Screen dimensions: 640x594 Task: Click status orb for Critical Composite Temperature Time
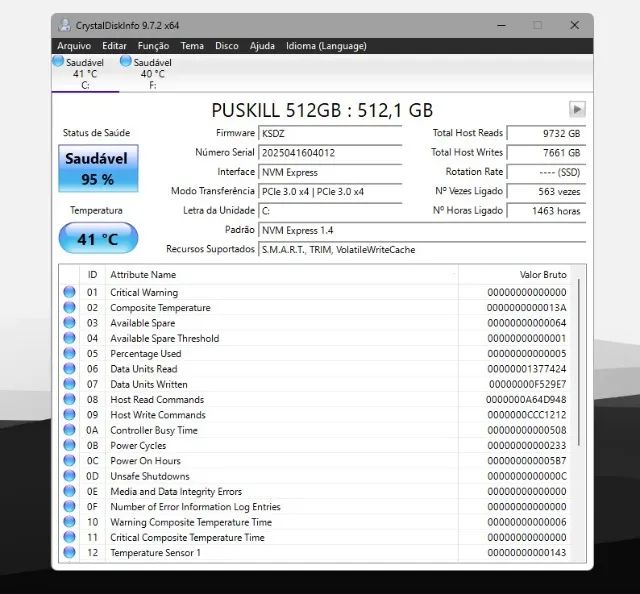coord(69,537)
